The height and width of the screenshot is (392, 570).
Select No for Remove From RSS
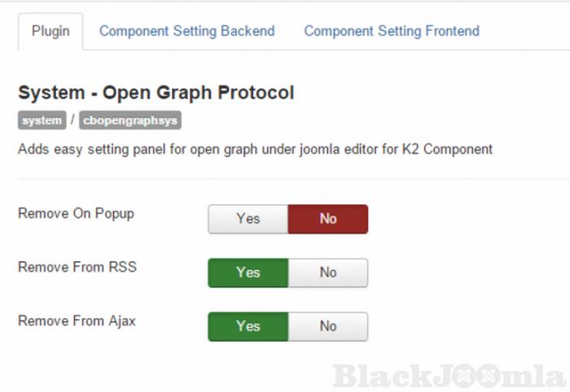(x=328, y=272)
